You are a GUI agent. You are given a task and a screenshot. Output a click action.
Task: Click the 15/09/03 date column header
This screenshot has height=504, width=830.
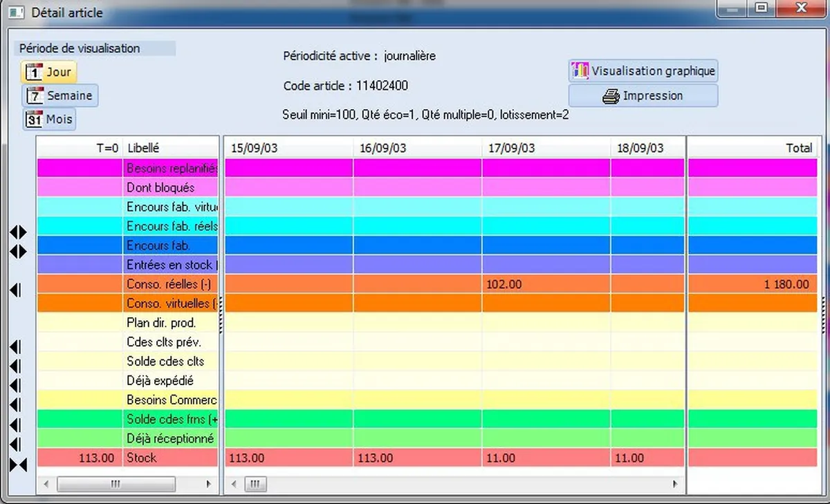(289, 148)
